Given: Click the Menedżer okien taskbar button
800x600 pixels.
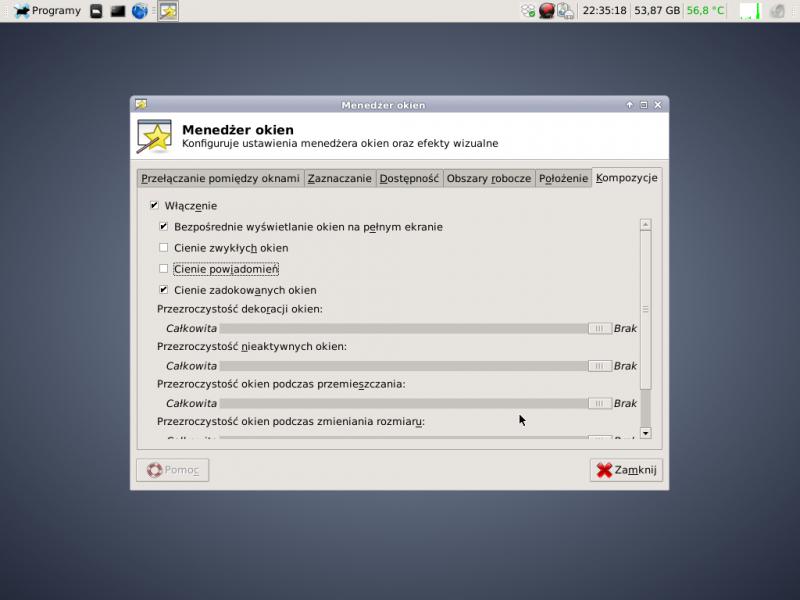Looking at the screenshot, I should point(168,11).
